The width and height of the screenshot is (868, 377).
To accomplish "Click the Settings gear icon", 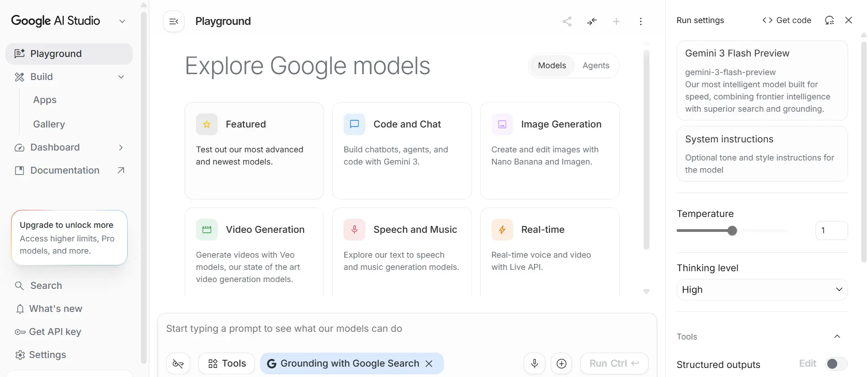I will (20, 355).
